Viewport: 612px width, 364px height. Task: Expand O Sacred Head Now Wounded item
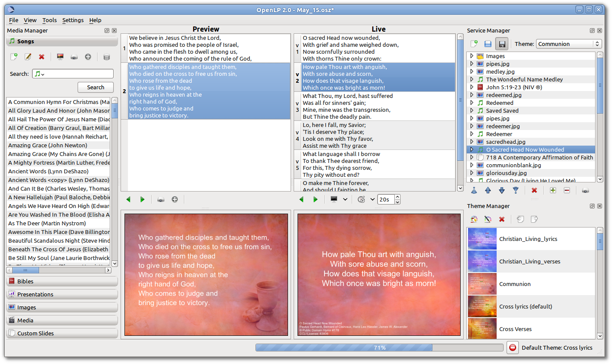point(471,149)
